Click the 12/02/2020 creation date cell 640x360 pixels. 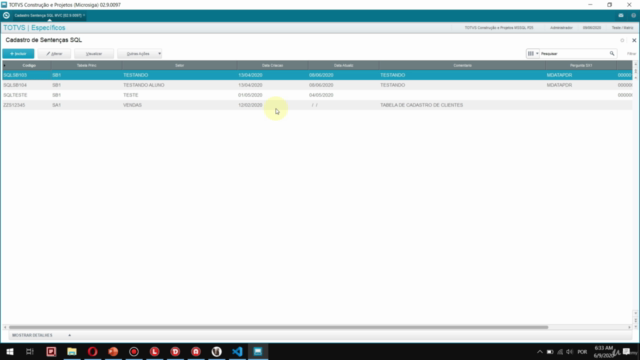[250, 105]
